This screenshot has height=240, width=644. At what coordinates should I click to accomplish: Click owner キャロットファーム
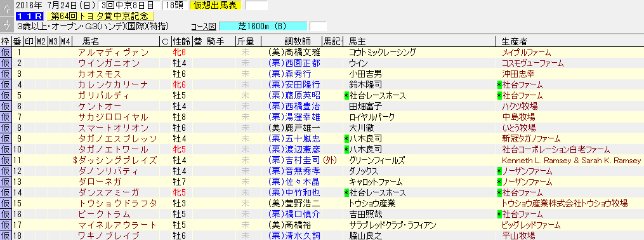pos(376,182)
